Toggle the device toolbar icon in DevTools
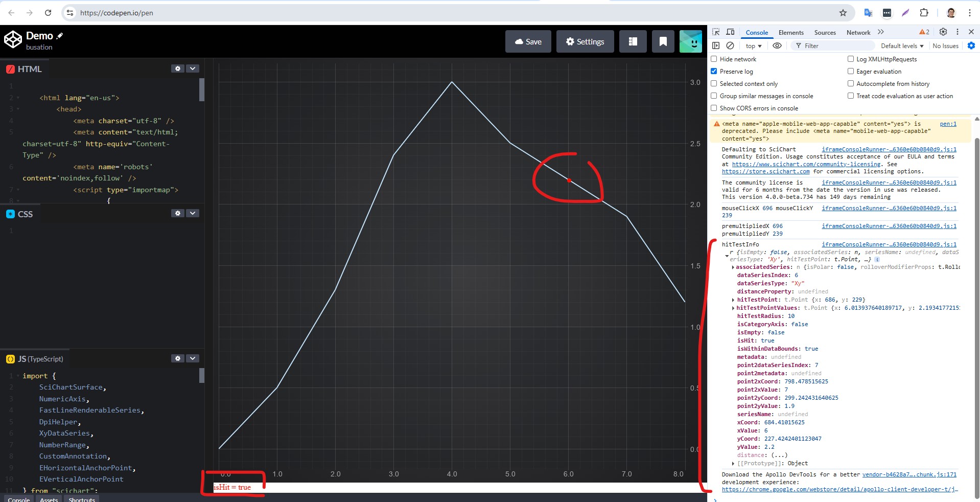 (730, 32)
